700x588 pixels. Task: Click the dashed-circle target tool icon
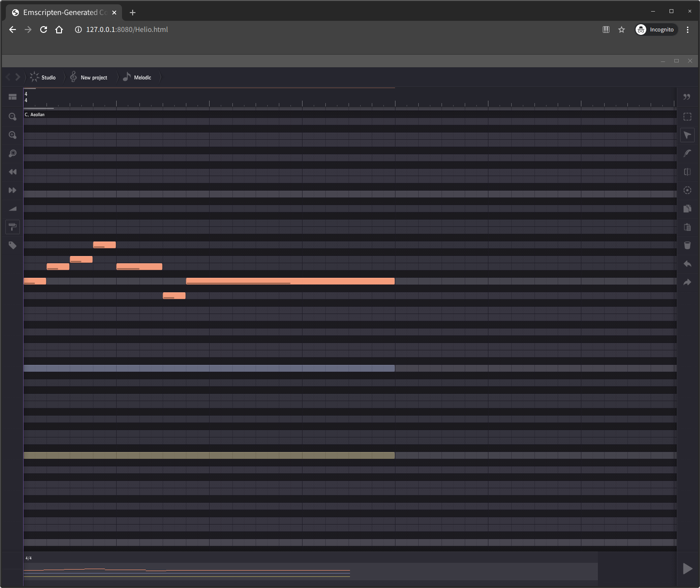(x=687, y=190)
